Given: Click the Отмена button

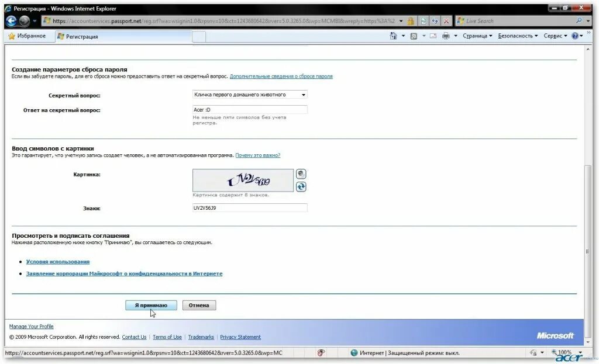Looking at the screenshot, I should tap(199, 305).
